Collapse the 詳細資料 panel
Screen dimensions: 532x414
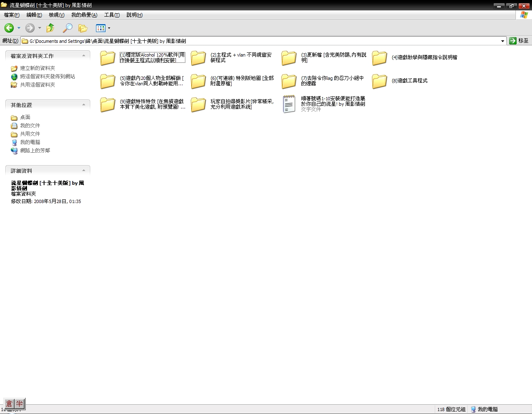click(84, 171)
